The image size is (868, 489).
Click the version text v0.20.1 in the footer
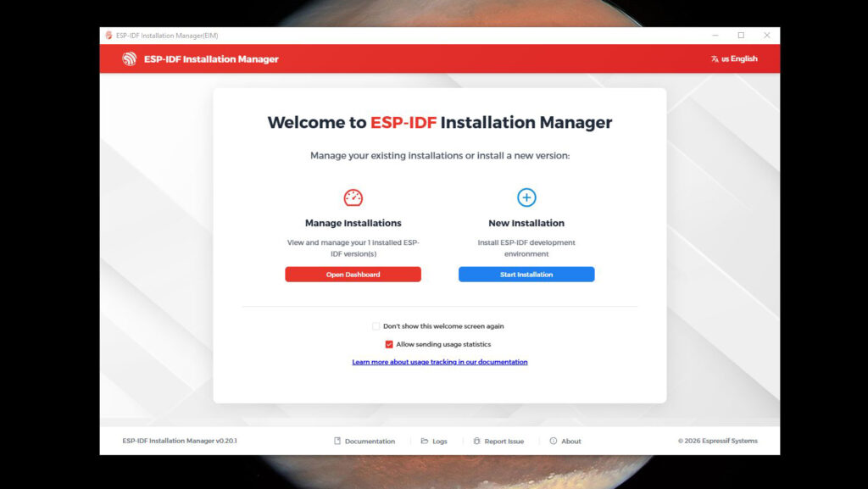point(225,441)
